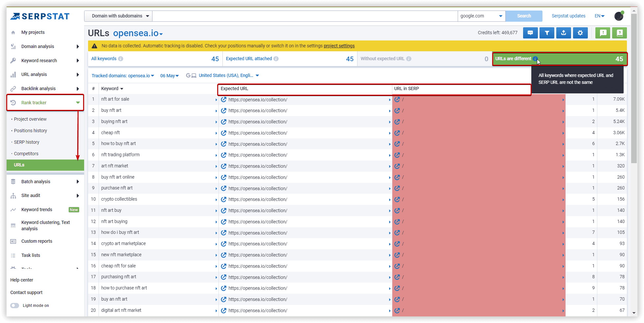Click the Serpstat logo
The width and height of the screenshot is (644, 323).
40,16
